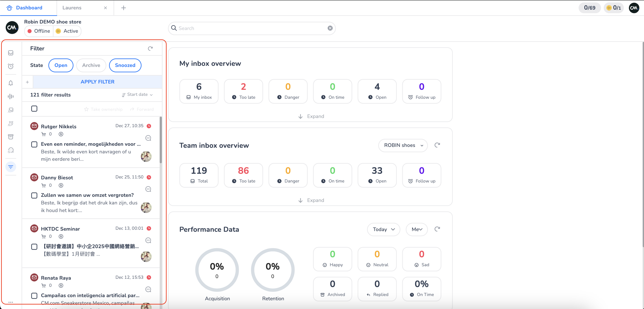
Task: Click the archive box sidebar icon
Action: pyautogui.click(x=11, y=137)
